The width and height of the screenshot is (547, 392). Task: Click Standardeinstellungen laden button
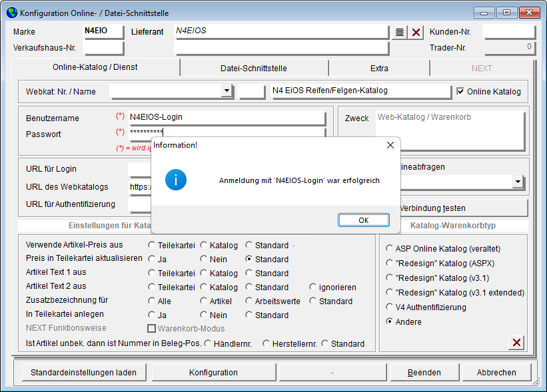click(84, 373)
